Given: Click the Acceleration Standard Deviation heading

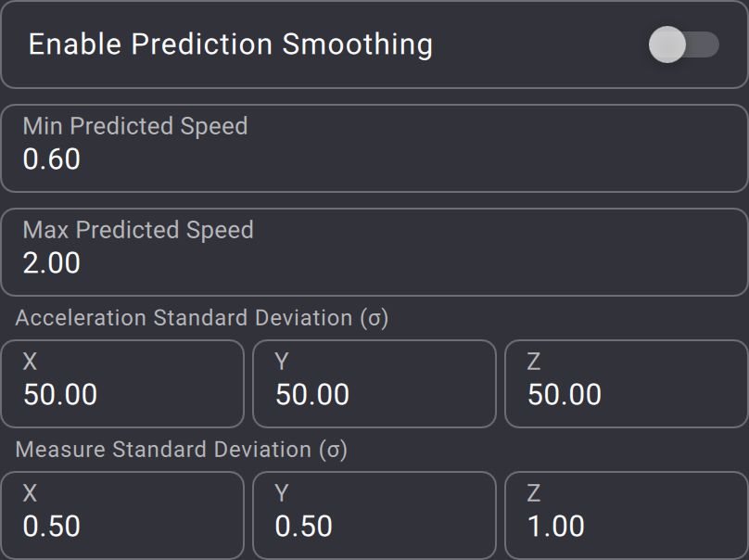Looking at the screenshot, I should (x=202, y=318).
